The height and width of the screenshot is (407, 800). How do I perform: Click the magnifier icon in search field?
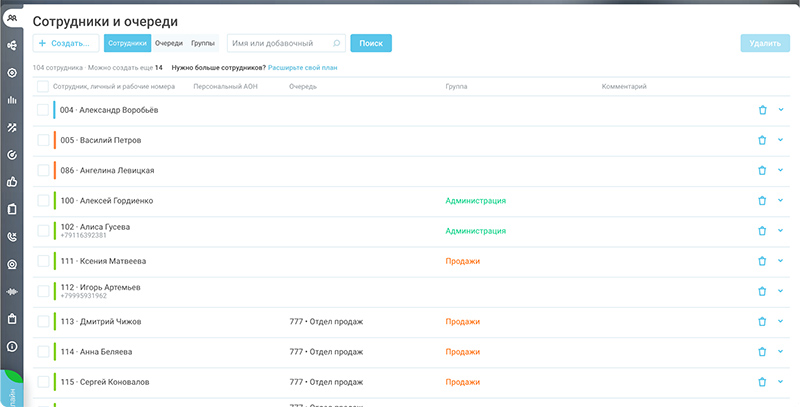(336, 44)
